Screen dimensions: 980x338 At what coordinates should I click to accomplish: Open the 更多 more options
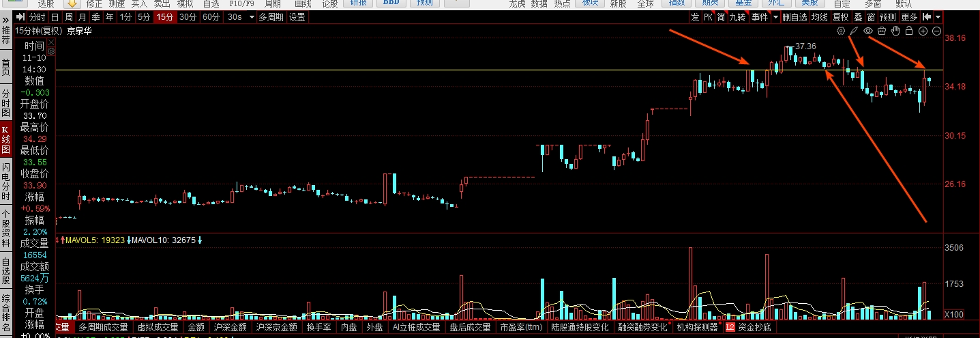[x=909, y=17]
